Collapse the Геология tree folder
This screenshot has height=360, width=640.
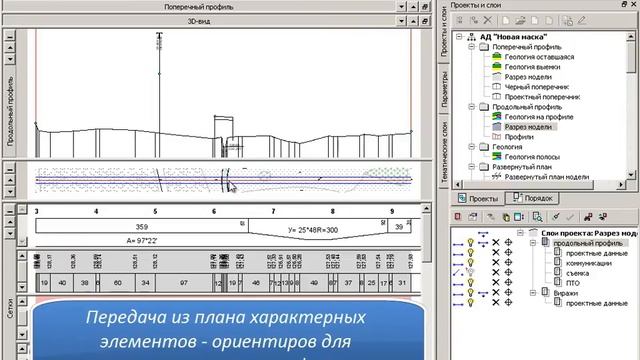472,147
